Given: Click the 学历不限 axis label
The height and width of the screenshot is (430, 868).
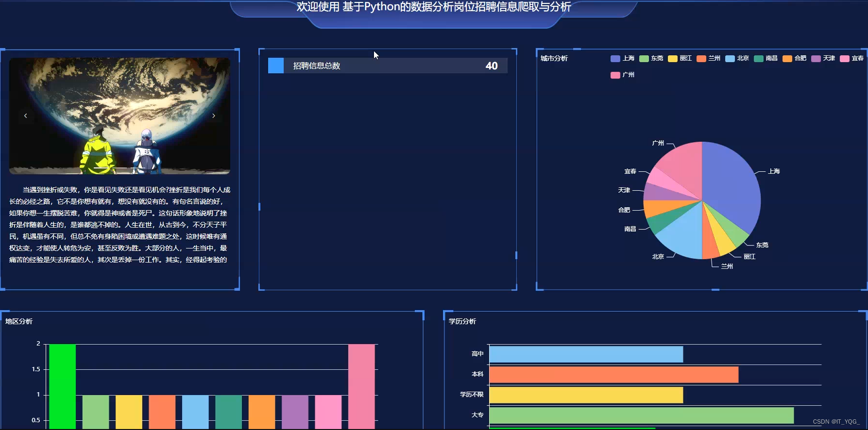Looking at the screenshot, I should coord(472,395).
